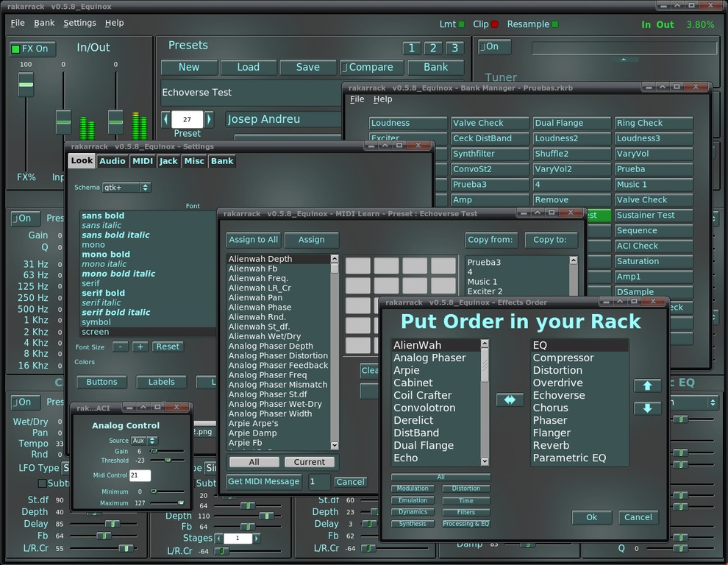Toggle the On switch next to Tuner

pos(493,46)
